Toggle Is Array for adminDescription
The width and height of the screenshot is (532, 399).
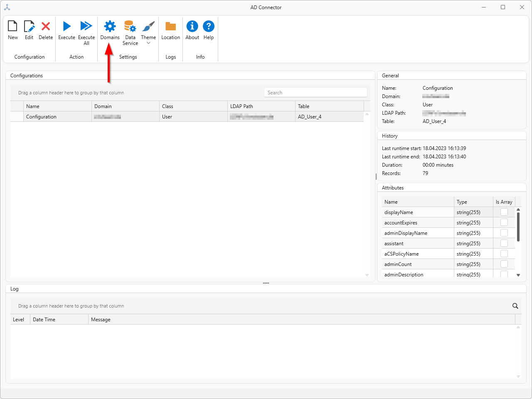[504, 274]
